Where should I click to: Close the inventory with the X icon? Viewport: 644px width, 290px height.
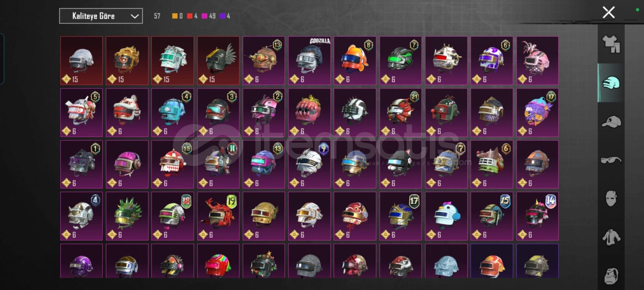[609, 12]
